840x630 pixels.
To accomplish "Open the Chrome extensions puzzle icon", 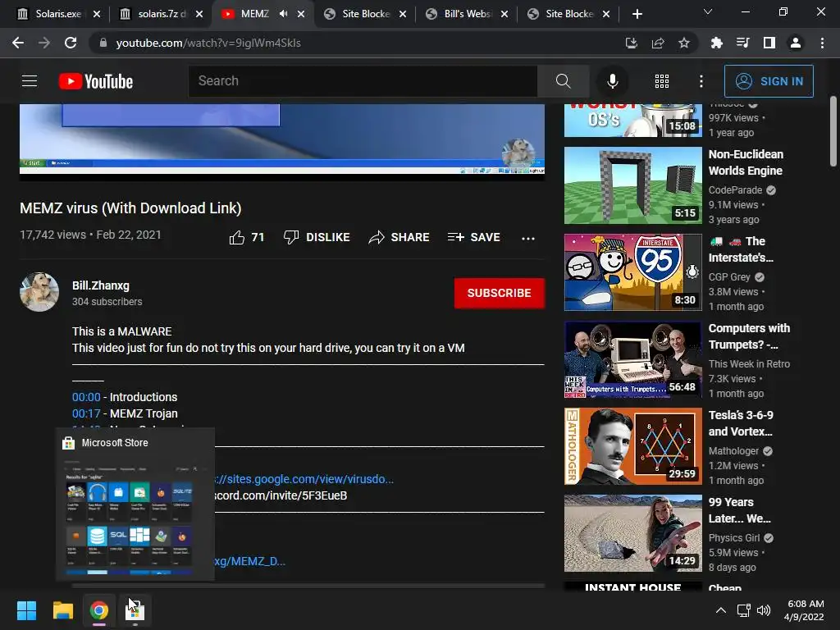I will 716,43.
